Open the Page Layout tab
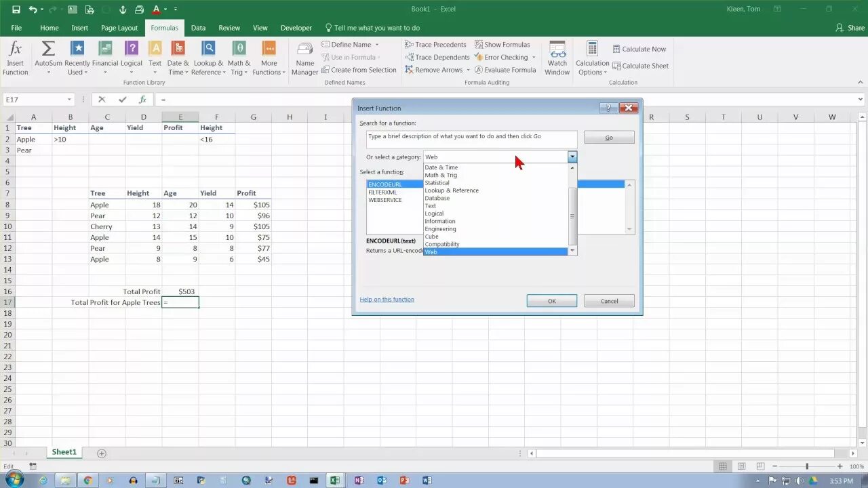This screenshot has height=488, width=868. [119, 28]
